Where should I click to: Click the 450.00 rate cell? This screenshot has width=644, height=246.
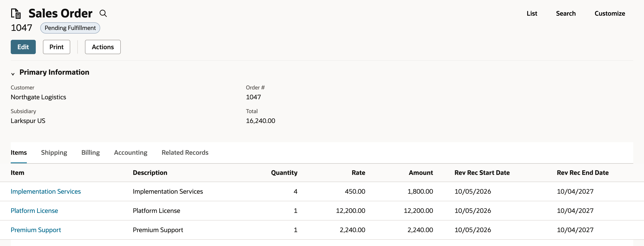(x=355, y=191)
